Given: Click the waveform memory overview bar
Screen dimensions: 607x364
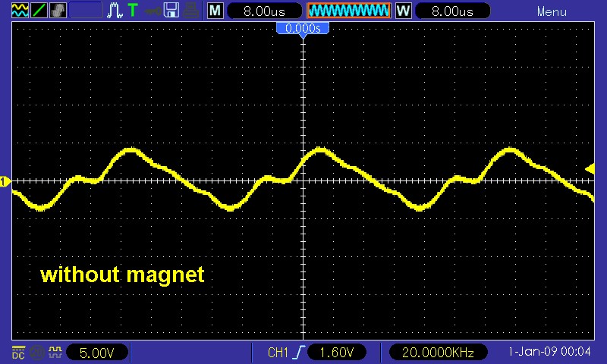Looking at the screenshot, I should 349,11.
